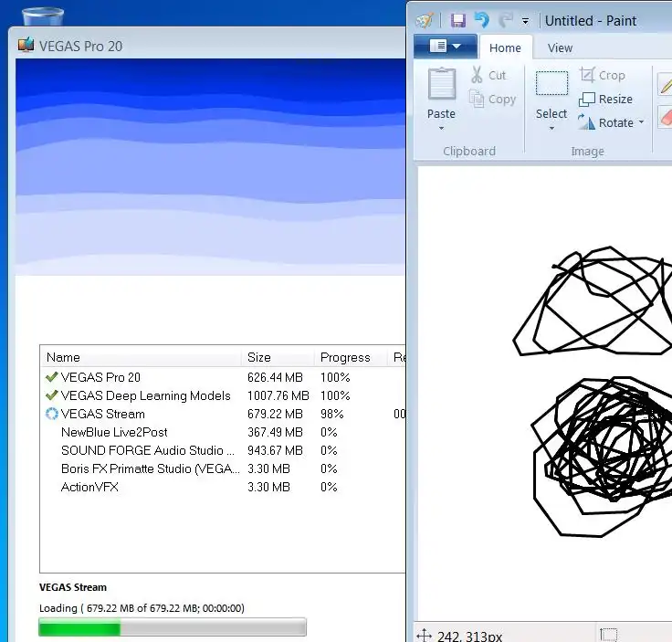Click the Redo arrow in Paint
Viewport: 672px width, 642px height.
[x=506, y=20]
